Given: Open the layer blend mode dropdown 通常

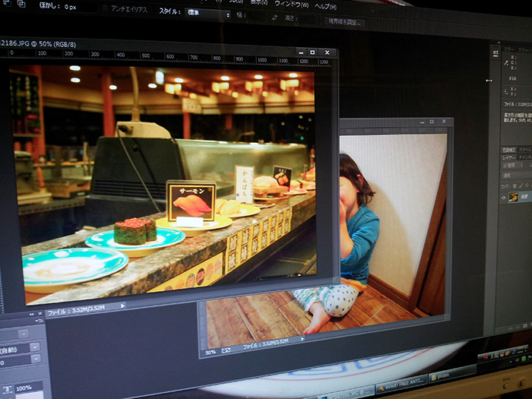Looking at the screenshot, I should point(511,174).
